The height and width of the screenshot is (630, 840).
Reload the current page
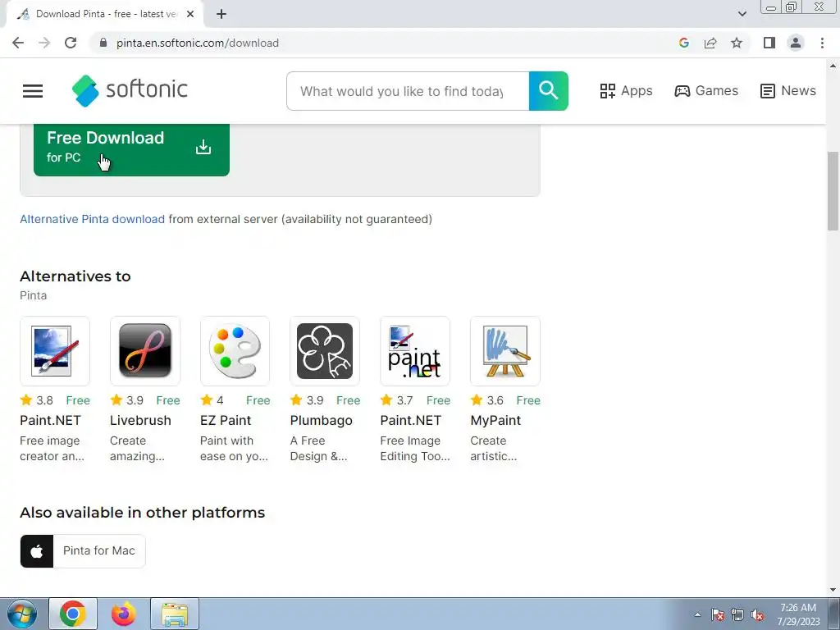[x=71, y=43]
